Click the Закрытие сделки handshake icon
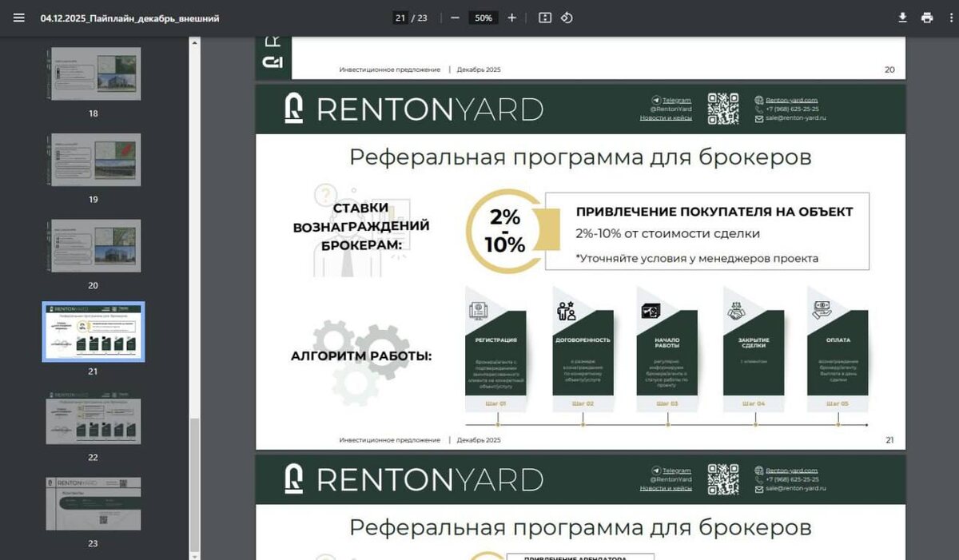 tap(737, 311)
